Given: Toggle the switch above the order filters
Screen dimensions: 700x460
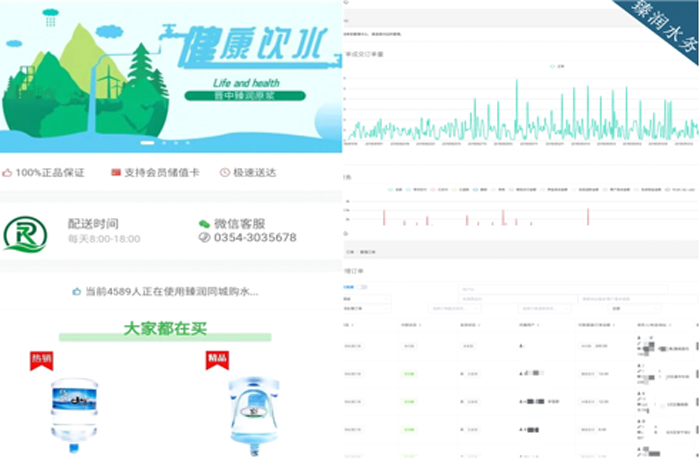Looking at the screenshot, I should click(x=364, y=286).
